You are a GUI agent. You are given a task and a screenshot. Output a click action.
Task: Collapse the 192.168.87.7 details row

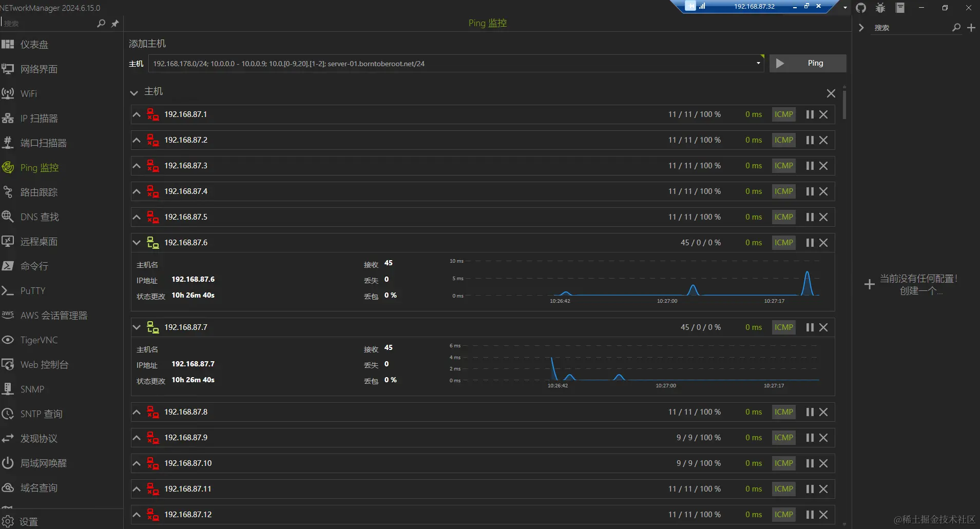[137, 327]
